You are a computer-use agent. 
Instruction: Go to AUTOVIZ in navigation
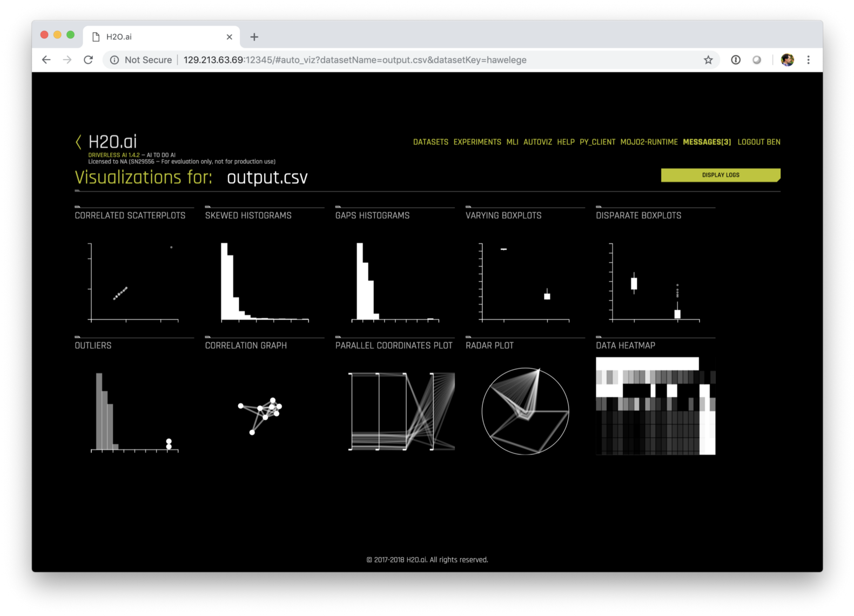537,142
